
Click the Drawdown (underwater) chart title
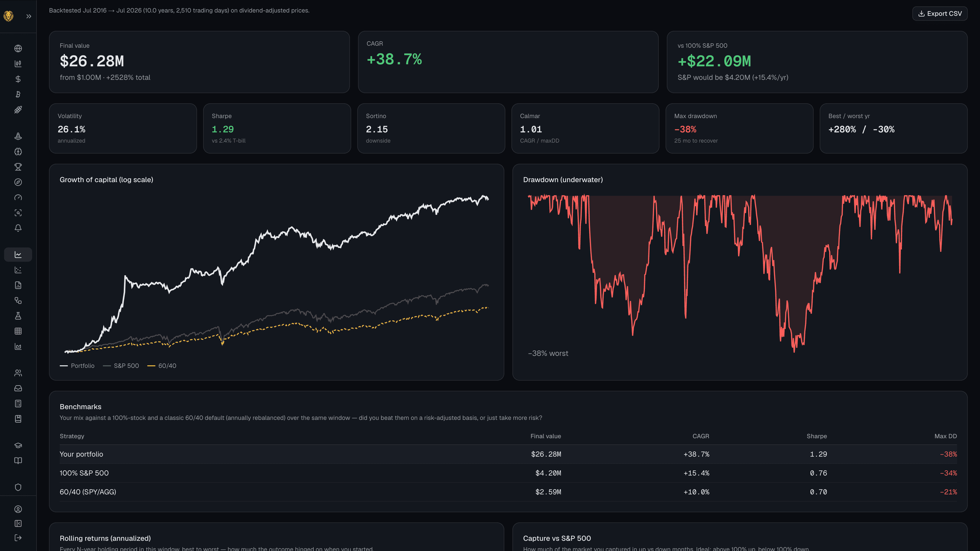pos(563,180)
